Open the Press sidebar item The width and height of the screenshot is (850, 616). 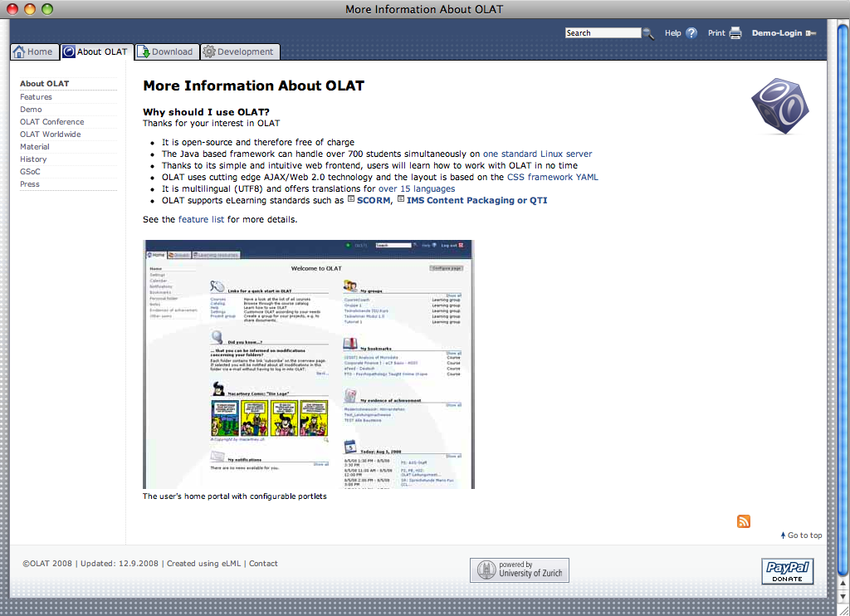(30, 184)
